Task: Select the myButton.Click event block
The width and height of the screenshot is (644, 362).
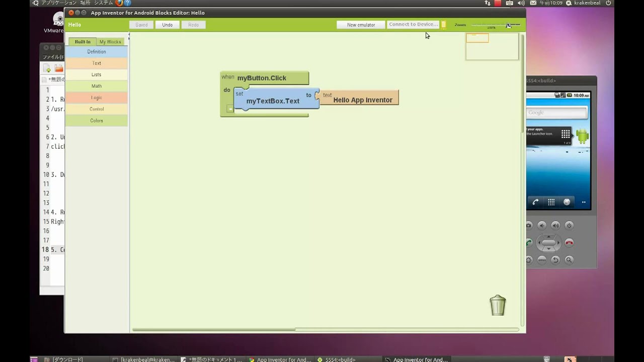Action: [262, 78]
